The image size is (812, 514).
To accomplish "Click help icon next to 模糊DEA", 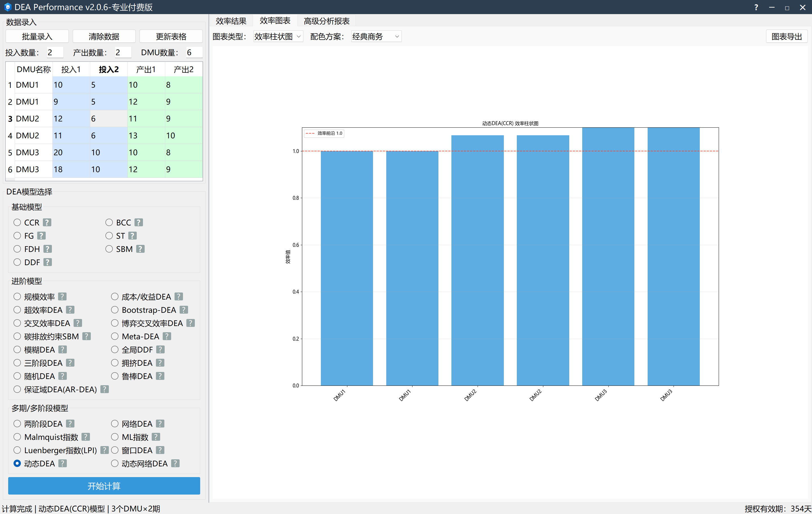I will point(62,349).
